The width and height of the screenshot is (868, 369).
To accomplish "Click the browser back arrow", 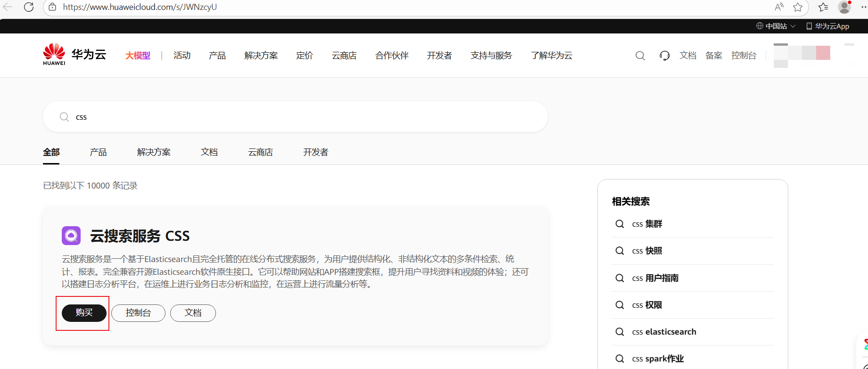I will (8, 7).
